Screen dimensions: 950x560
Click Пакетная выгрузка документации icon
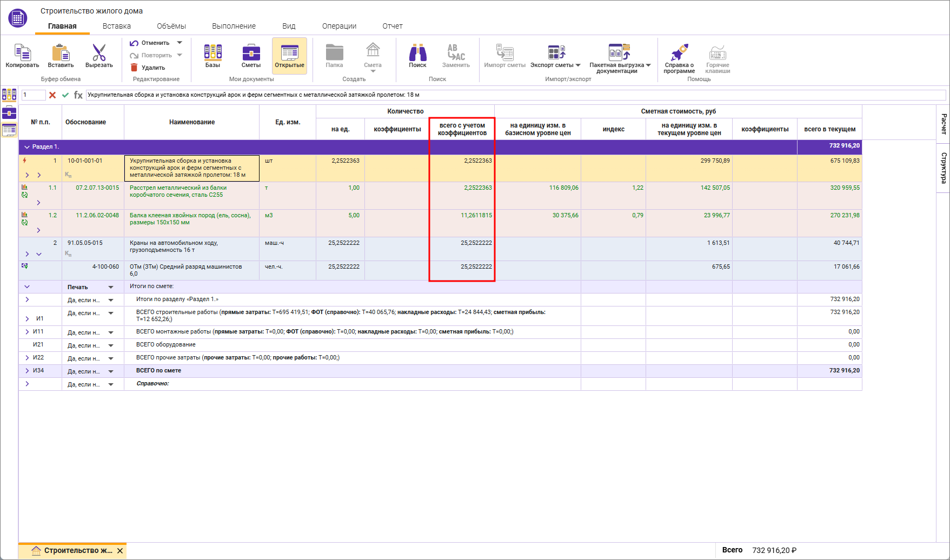(x=619, y=53)
